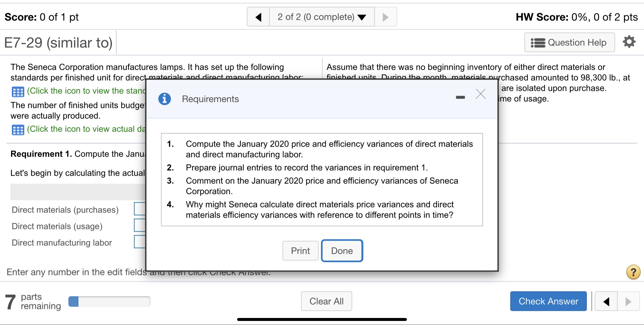This screenshot has height=325, width=644.
Task: Click the Direct materials (purchases) input field
Action: (x=140, y=209)
